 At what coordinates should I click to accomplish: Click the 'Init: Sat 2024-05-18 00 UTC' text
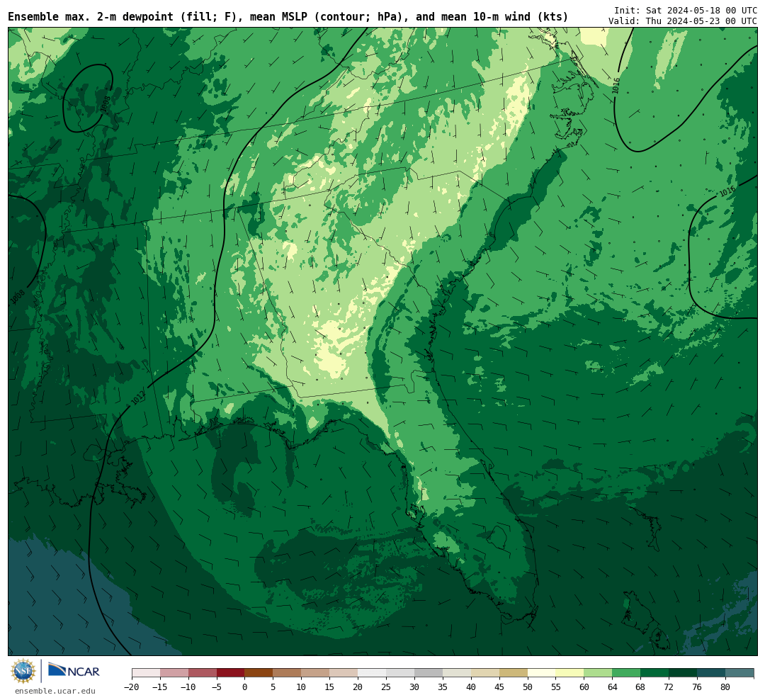click(686, 10)
